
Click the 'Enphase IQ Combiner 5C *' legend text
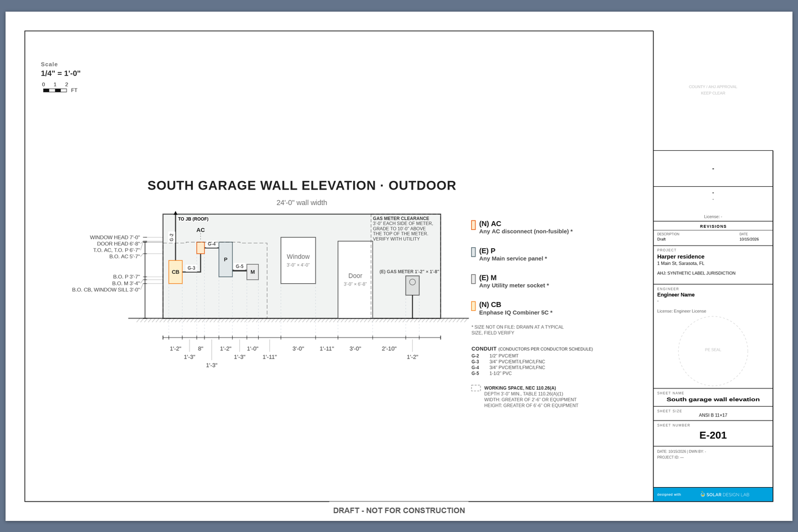pos(516,313)
